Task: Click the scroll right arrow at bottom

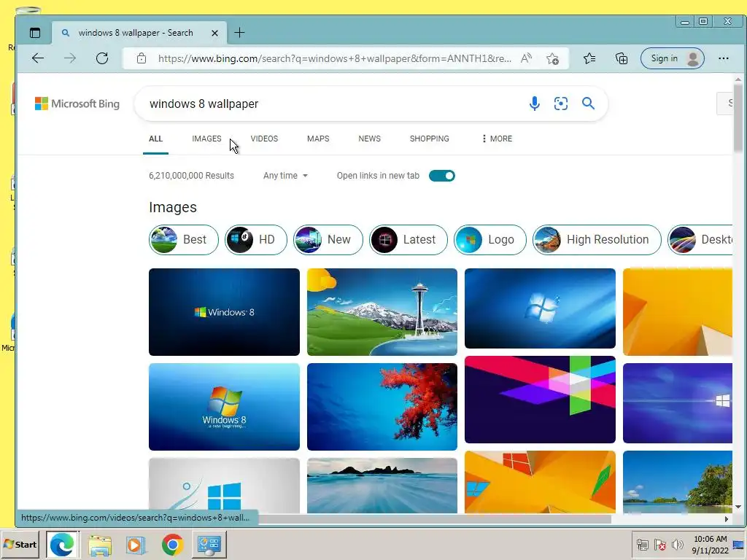Action: point(726,519)
